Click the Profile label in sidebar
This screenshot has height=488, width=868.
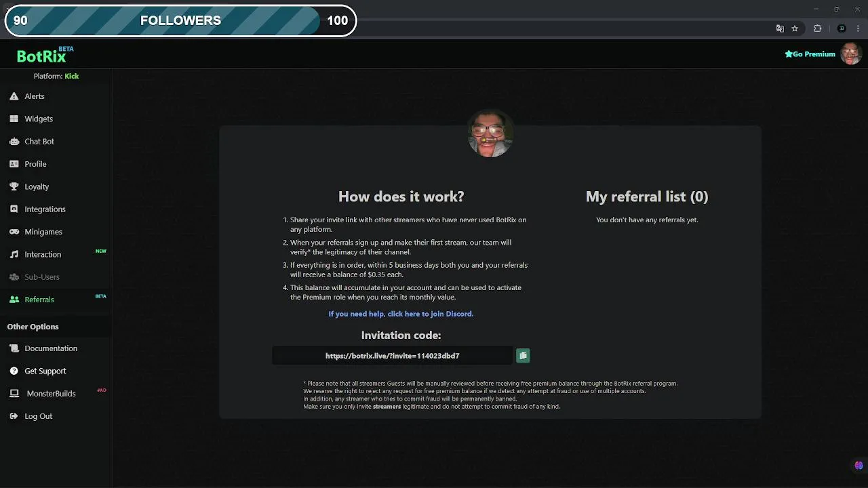(x=35, y=164)
